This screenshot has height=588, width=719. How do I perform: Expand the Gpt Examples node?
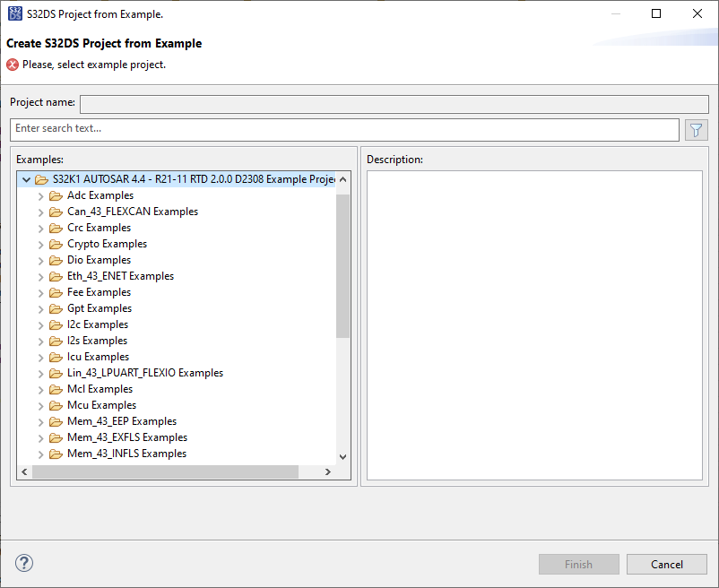(x=39, y=307)
